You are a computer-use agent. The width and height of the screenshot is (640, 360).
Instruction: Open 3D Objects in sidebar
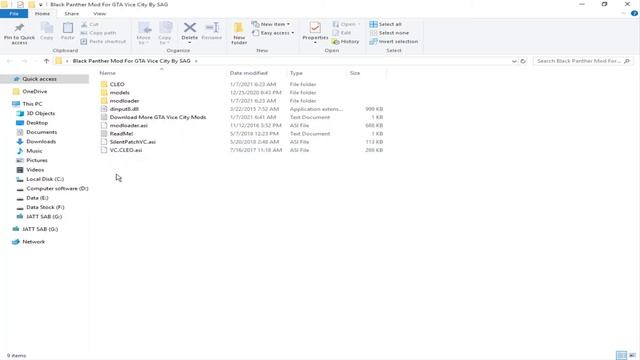41,113
